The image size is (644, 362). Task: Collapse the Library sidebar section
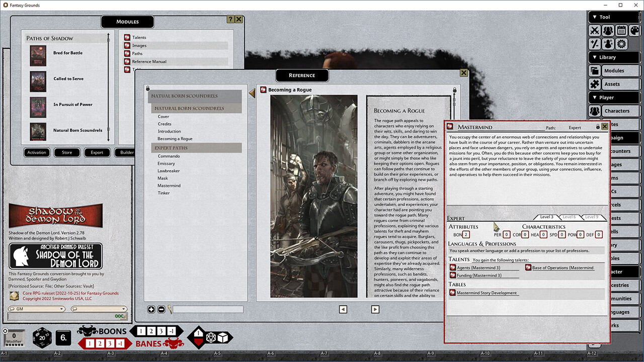tap(594, 57)
